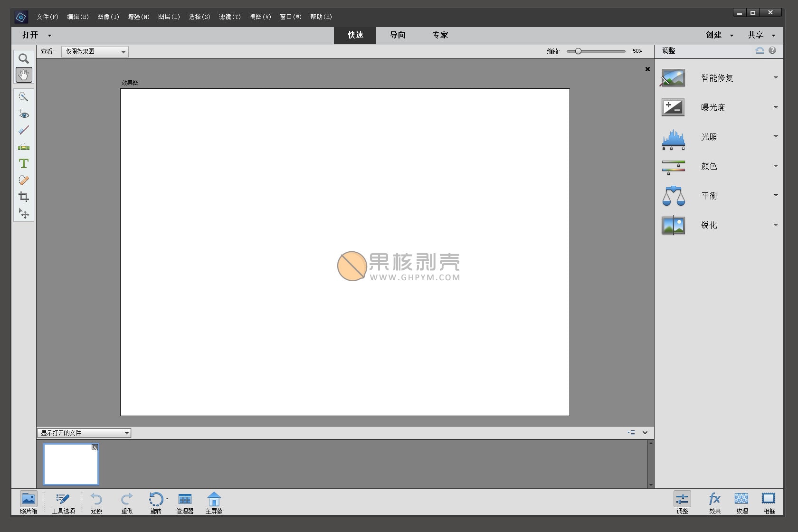The width and height of the screenshot is (798, 532).
Task: Expand the 曝光度 section arrow
Action: (x=776, y=107)
